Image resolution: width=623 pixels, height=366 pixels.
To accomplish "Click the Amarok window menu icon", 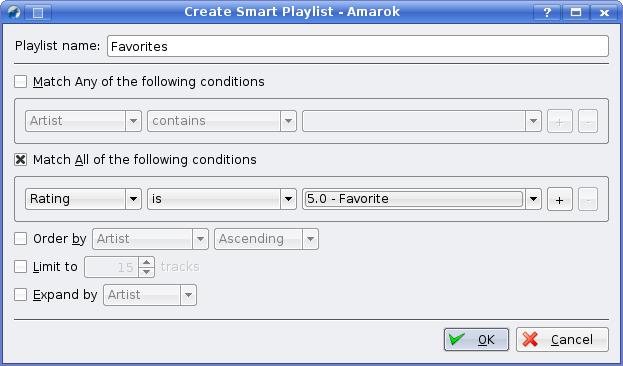I will (x=14, y=12).
